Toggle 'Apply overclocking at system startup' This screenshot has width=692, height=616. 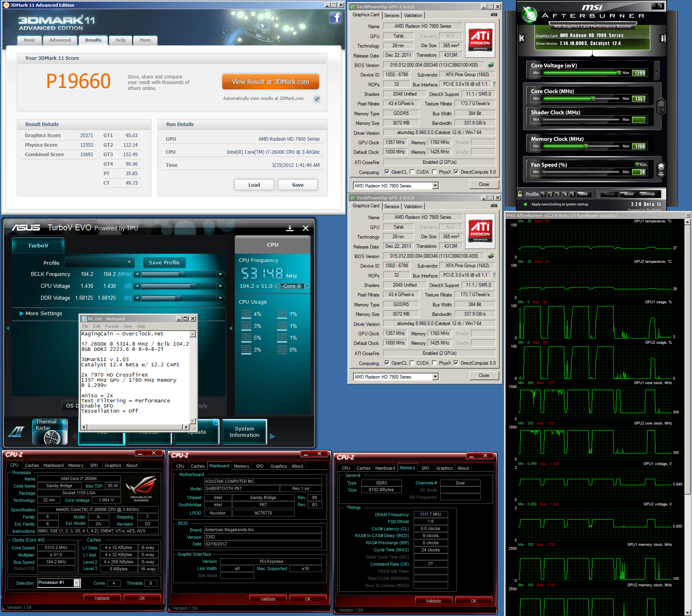click(525, 205)
